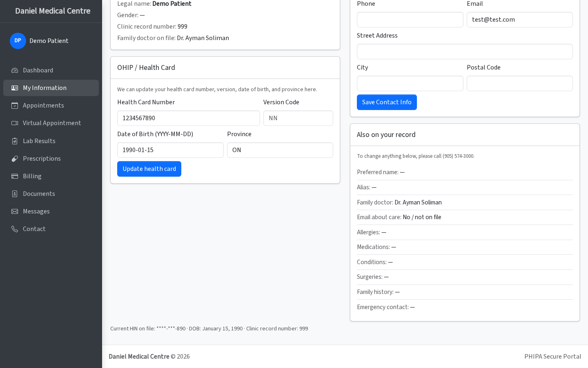Click the Dashboard gauge icon

15,70
